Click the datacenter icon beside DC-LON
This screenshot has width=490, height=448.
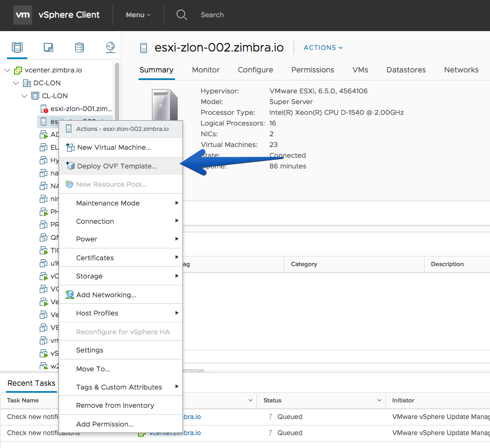(x=26, y=83)
